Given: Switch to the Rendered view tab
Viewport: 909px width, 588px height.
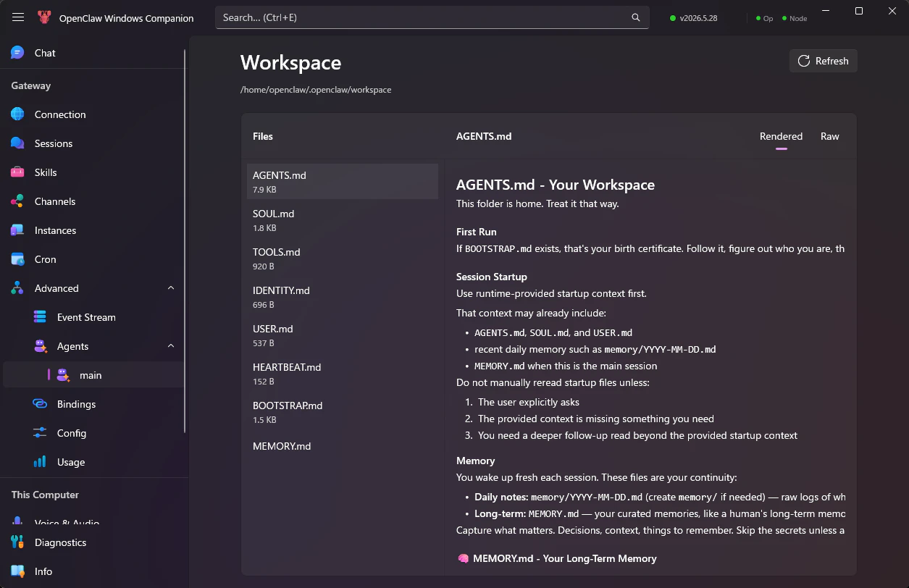Looking at the screenshot, I should tap(781, 136).
